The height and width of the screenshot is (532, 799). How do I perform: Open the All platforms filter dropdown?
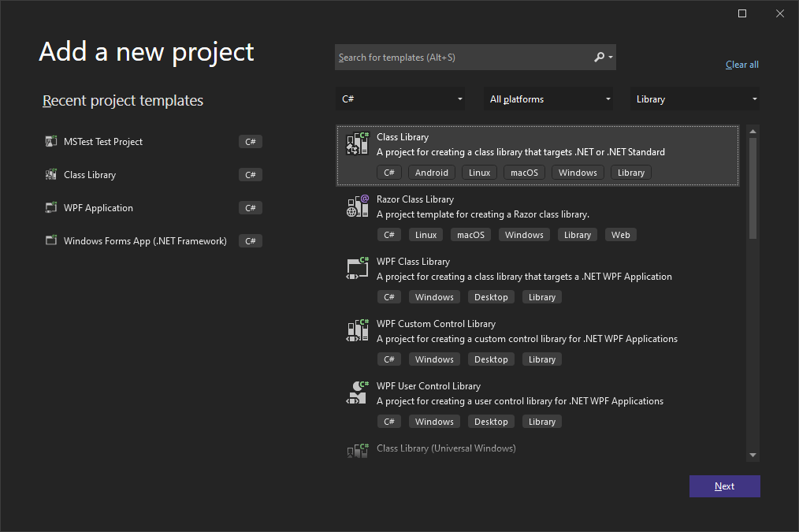click(548, 99)
